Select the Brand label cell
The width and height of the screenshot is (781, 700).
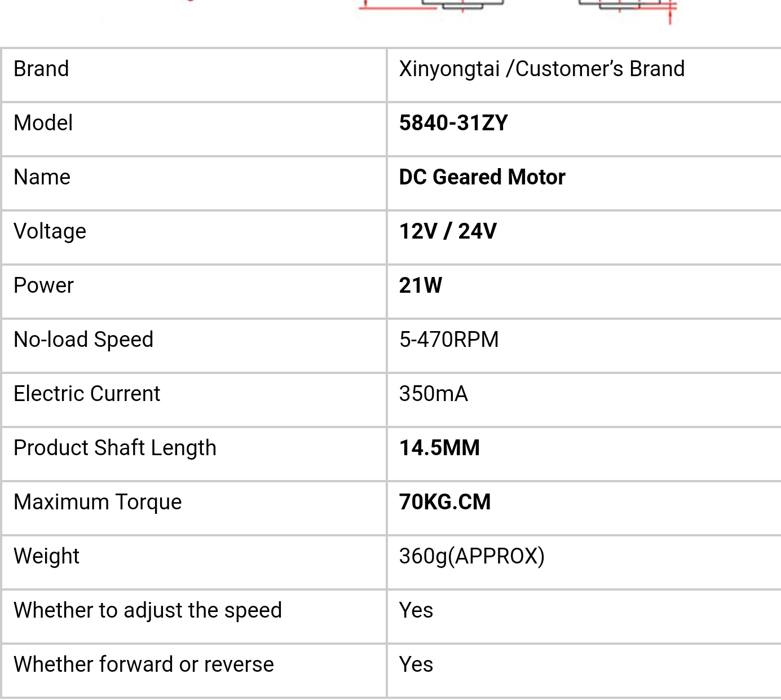click(194, 75)
